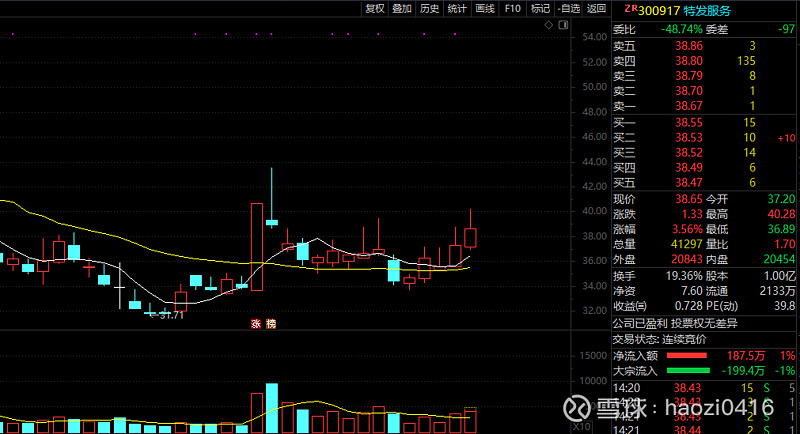The width and height of the screenshot is (800, 434).
Task: Select the 最高 value 40.28
Action: [x=781, y=214]
